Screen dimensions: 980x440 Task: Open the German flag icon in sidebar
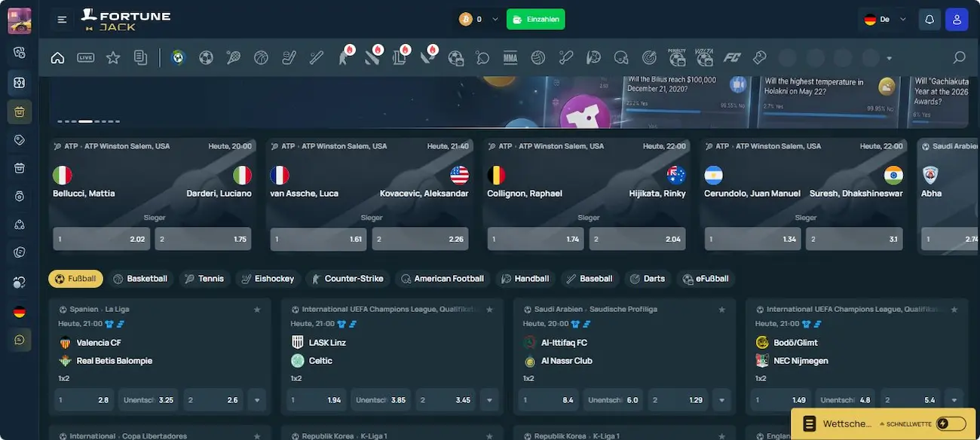click(20, 311)
